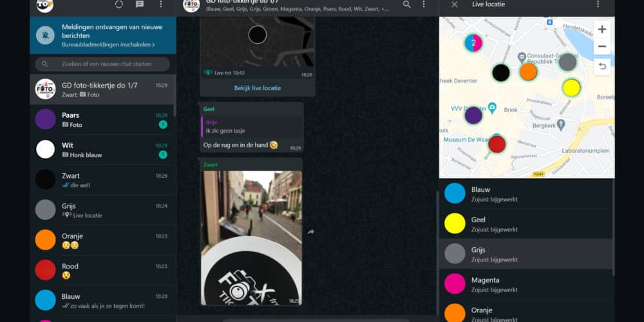The image size is (644, 322).
Task: Click Bekijk live locatie link
Action: 257,88
